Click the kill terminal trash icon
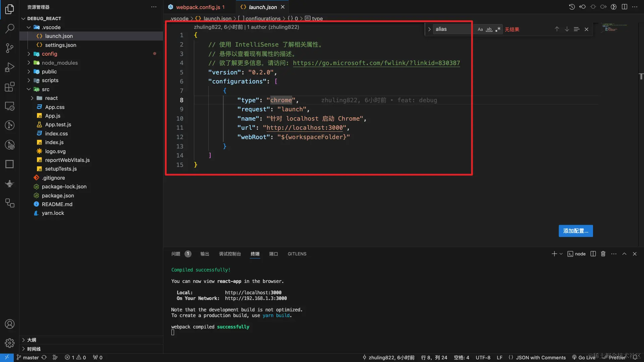This screenshot has width=644, height=362. 603,254
